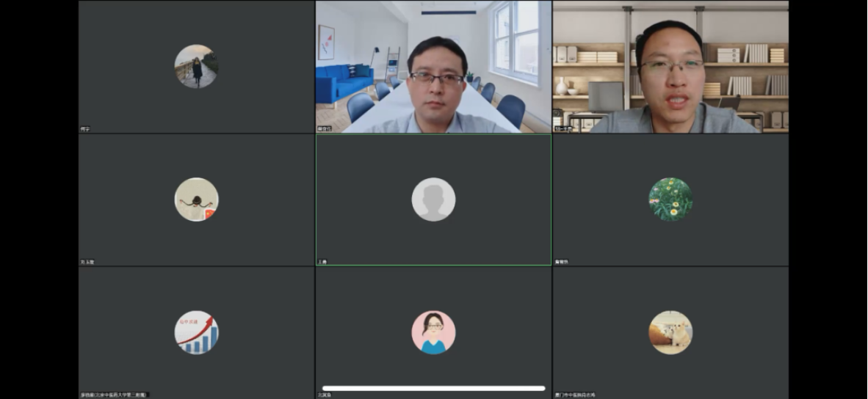This screenshot has width=868, height=399.
Task: Click the white puppy photo avatar
Action: 670,332
